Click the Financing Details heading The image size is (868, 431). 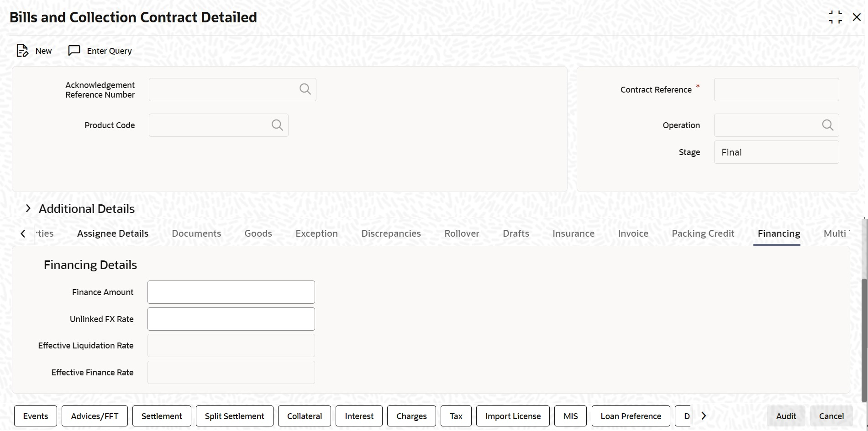[90, 265]
